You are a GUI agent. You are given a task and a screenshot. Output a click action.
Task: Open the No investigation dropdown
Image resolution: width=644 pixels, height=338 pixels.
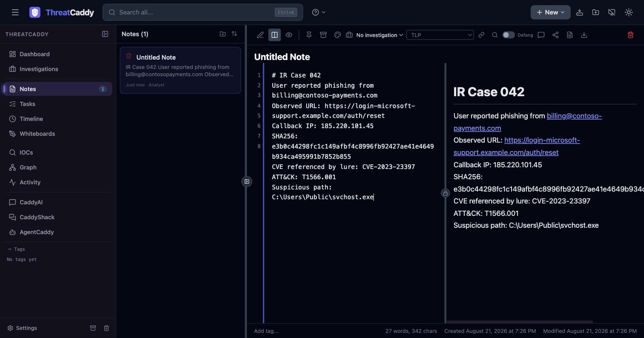click(375, 35)
